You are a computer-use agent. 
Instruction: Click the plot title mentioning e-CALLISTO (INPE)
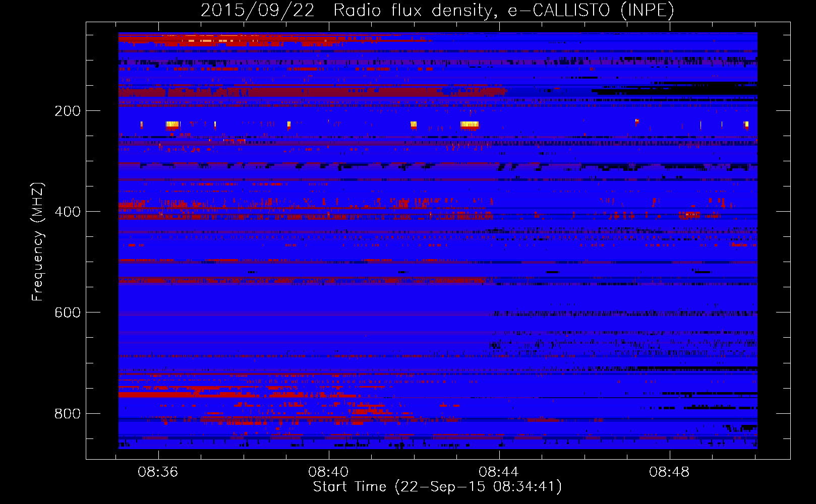[437, 10]
